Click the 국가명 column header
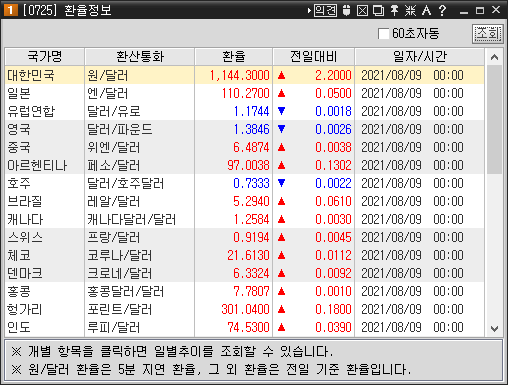Screen dimensions: 508x385 click(x=45, y=57)
